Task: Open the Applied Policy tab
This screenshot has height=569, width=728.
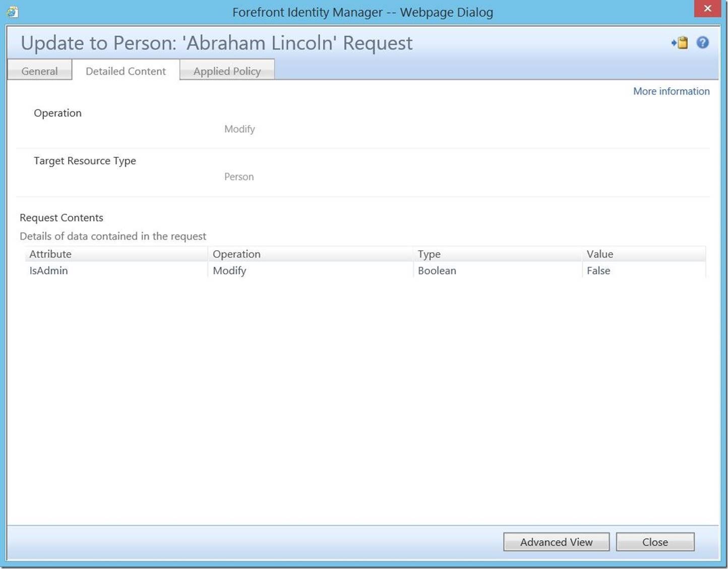Action: click(x=227, y=71)
